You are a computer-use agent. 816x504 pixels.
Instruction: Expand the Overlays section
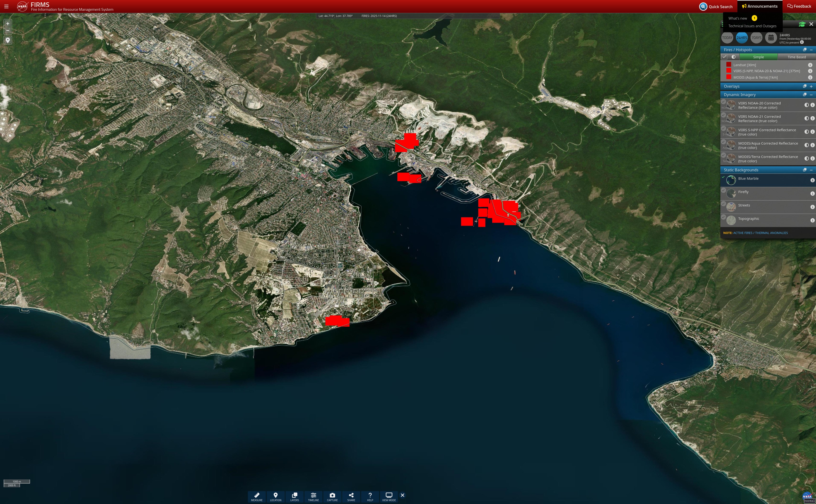(811, 86)
